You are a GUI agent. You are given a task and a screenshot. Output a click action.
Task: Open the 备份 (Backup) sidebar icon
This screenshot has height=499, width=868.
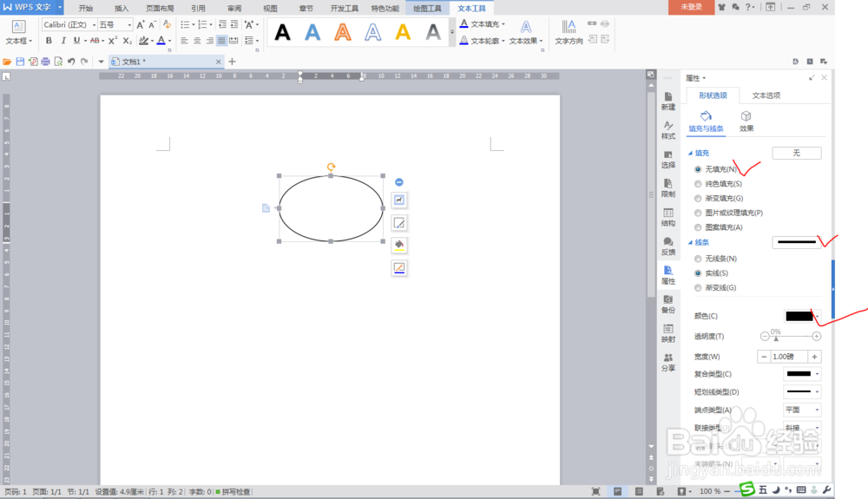[x=668, y=305]
